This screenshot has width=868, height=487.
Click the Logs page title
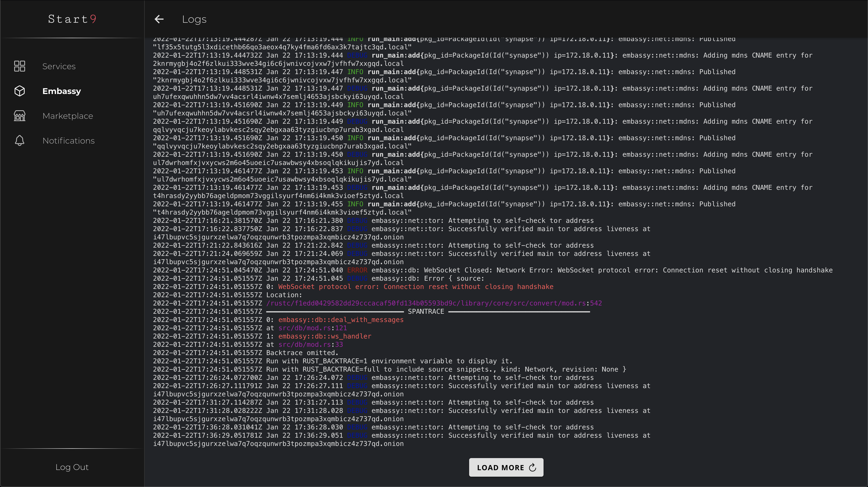pyautogui.click(x=194, y=19)
